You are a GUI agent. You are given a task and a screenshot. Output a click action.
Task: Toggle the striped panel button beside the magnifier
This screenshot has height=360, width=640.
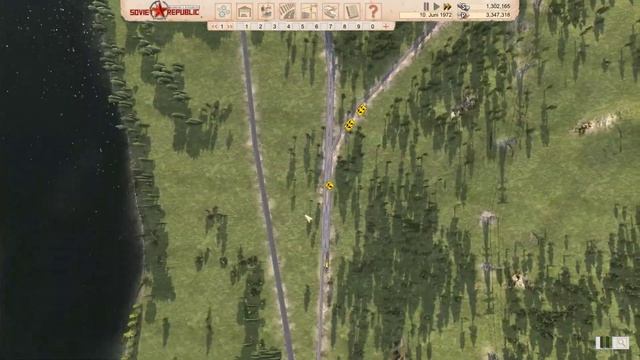click(x=604, y=343)
